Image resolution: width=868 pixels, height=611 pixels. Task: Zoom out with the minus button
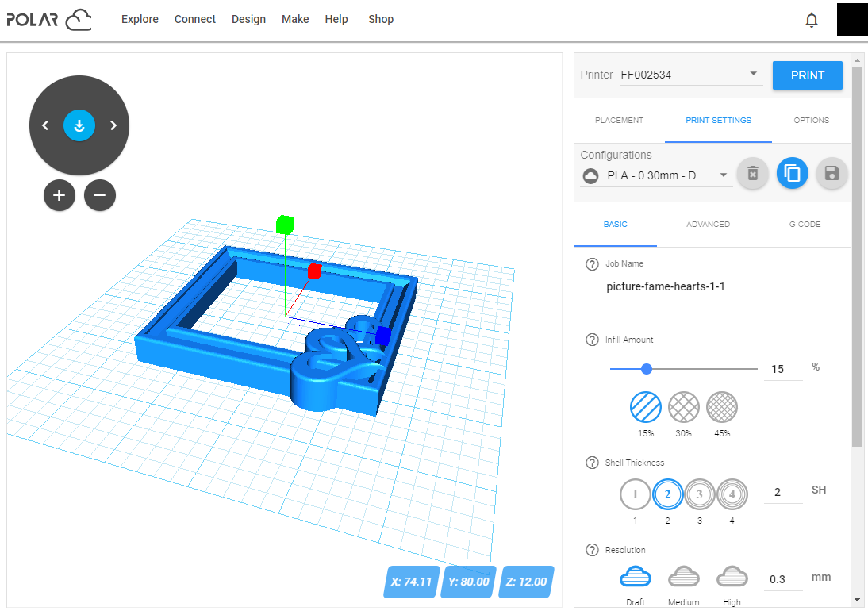pyautogui.click(x=100, y=195)
